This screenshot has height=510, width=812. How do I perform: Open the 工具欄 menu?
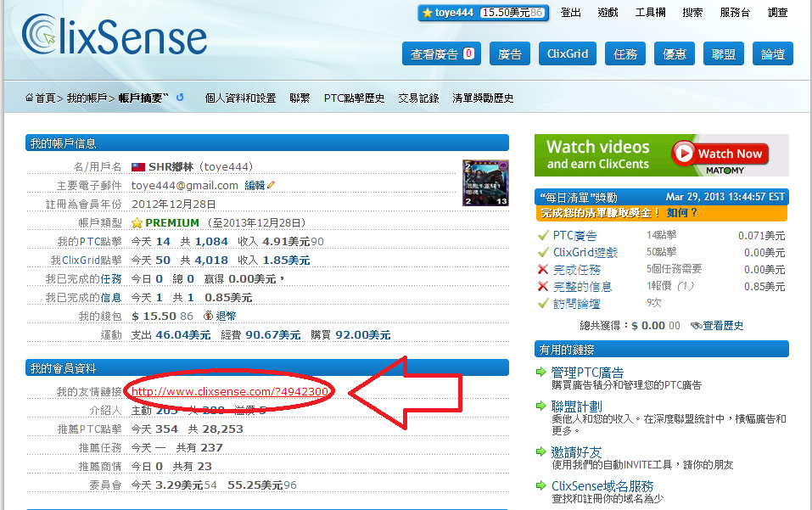click(651, 13)
